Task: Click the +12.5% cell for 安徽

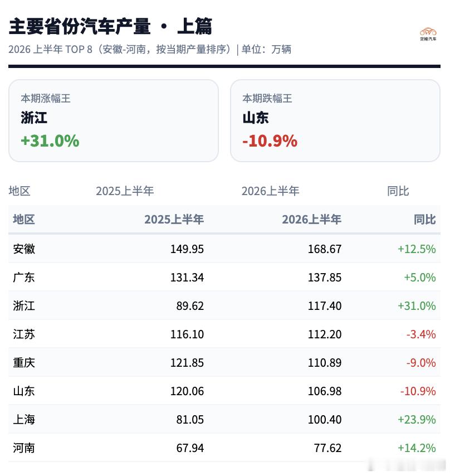Action: 417,249
